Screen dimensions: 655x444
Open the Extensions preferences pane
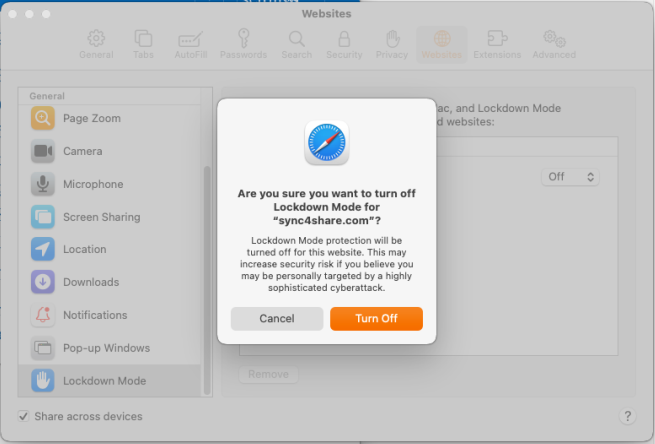497,45
